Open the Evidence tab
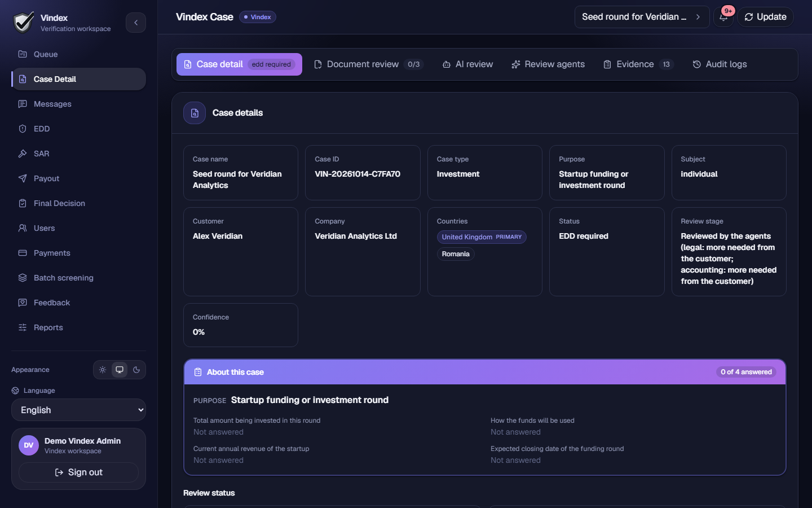The width and height of the screenshot is (812, 508). [x=638, y=64]
